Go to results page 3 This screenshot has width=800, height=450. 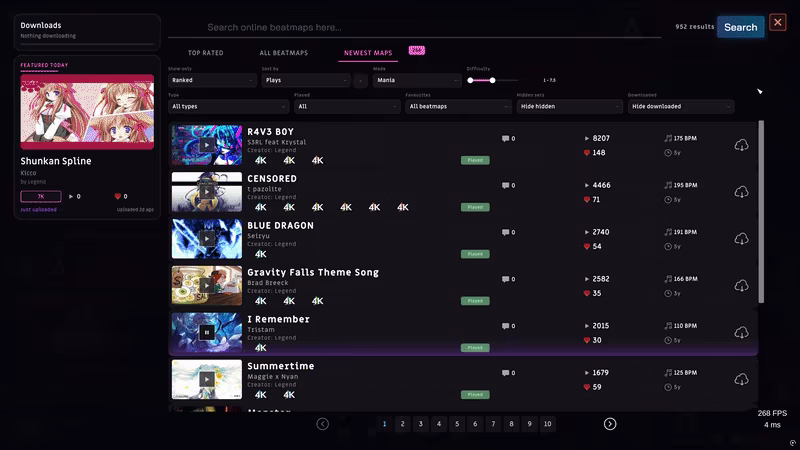421,424
